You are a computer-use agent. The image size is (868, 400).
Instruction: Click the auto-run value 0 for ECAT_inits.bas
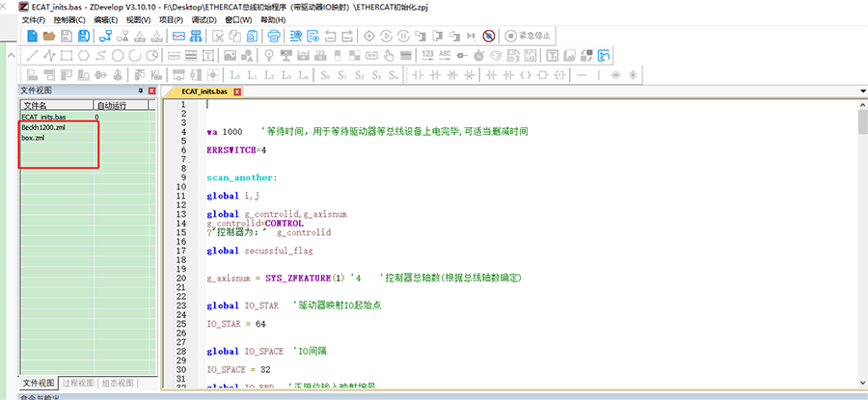pos(96,118)
